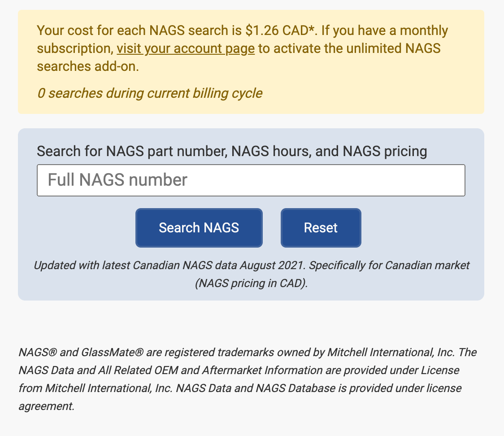Click the NAGS search heading text

point(231,151)
